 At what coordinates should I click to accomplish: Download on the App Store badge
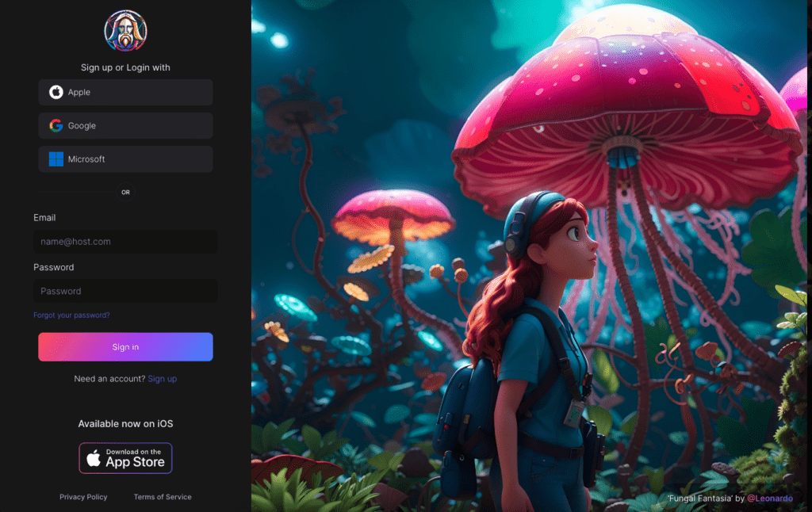125,458
